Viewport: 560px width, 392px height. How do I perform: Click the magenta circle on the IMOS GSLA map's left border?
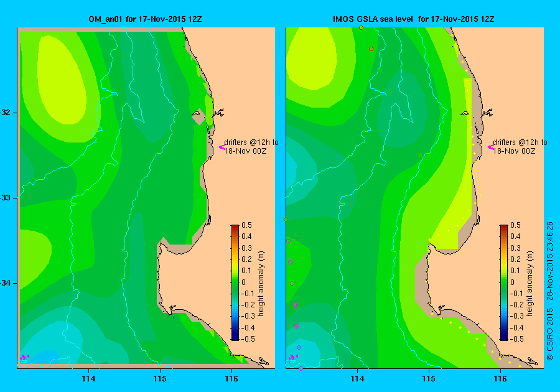point(286,219)
